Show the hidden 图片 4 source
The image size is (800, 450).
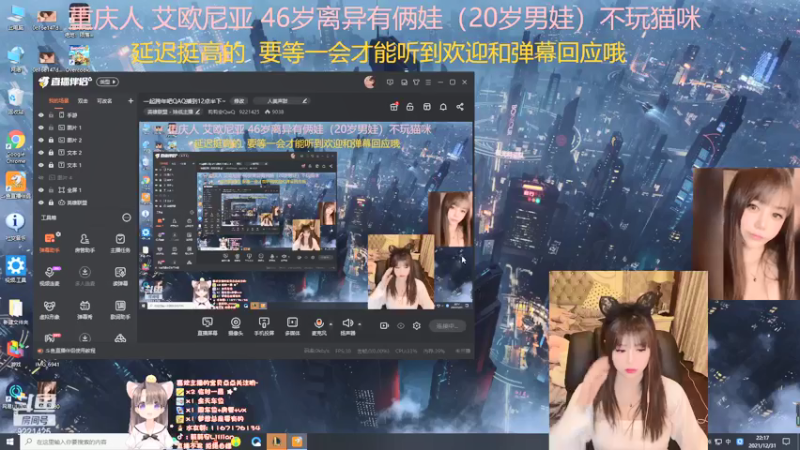point(41,178)
